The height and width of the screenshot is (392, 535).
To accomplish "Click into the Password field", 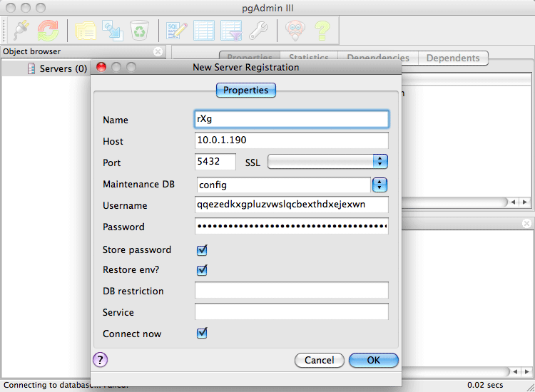I will click(x=291, y=226).
